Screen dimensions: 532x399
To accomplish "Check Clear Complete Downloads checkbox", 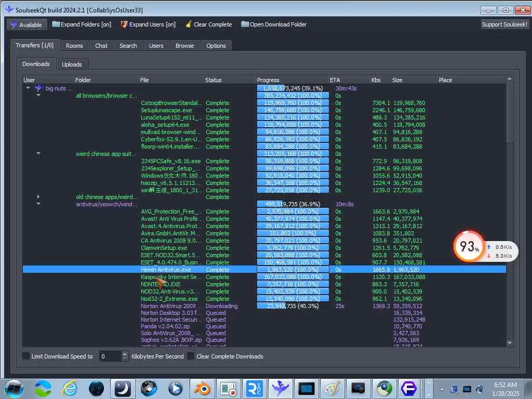I will tap(191, 356).
